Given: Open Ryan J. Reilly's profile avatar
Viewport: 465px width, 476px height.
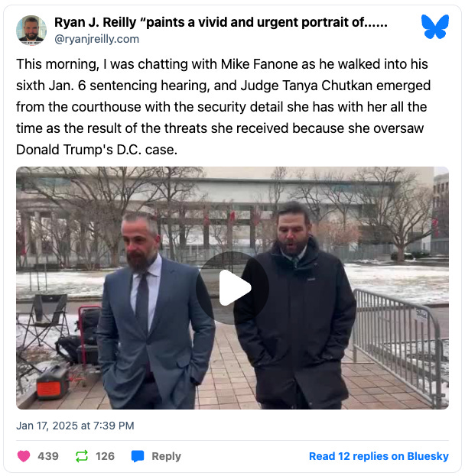Looking at the screenshot, I should [x=31, y=30].
